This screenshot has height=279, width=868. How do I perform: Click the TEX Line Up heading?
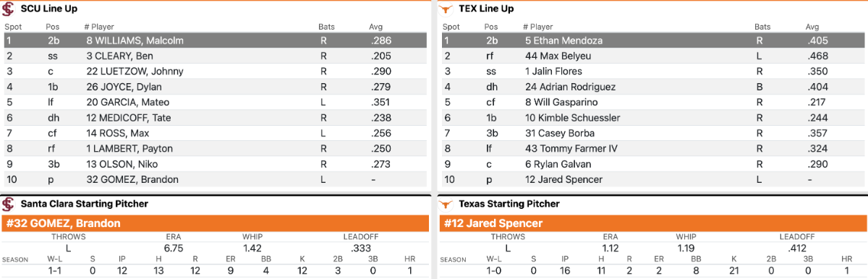point(485,9)
